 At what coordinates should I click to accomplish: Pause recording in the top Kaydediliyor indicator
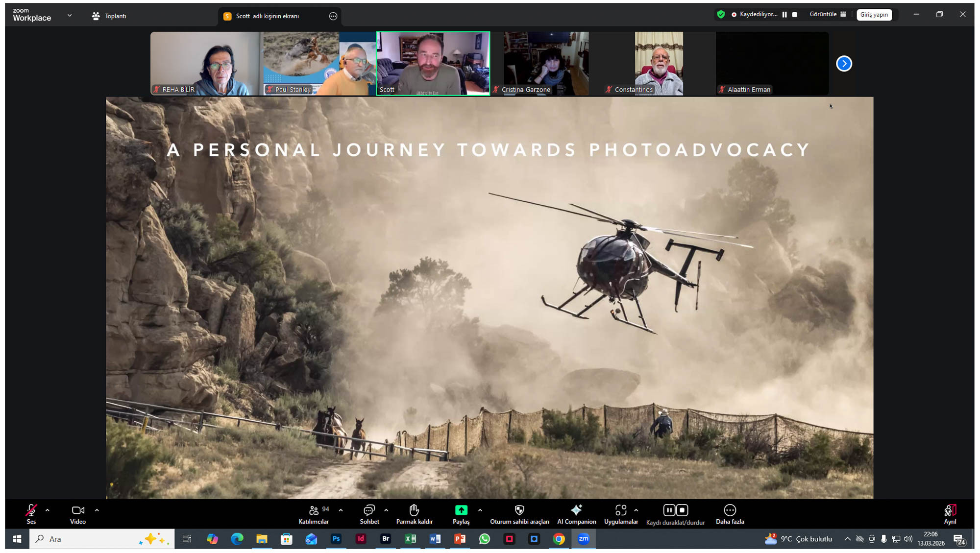[784, 15]
